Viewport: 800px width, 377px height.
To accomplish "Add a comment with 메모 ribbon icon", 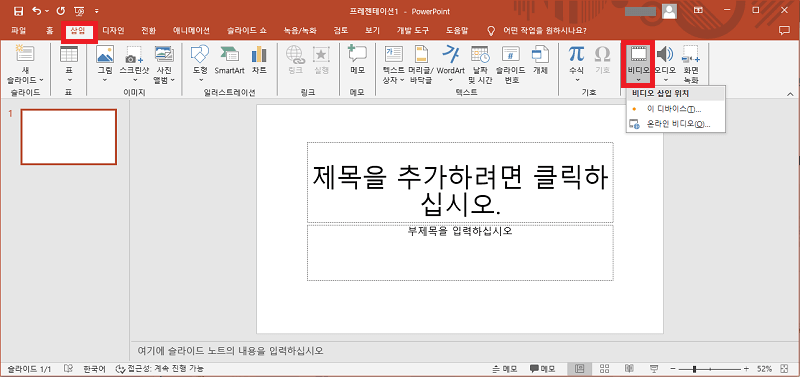I will tap(357, 54).
